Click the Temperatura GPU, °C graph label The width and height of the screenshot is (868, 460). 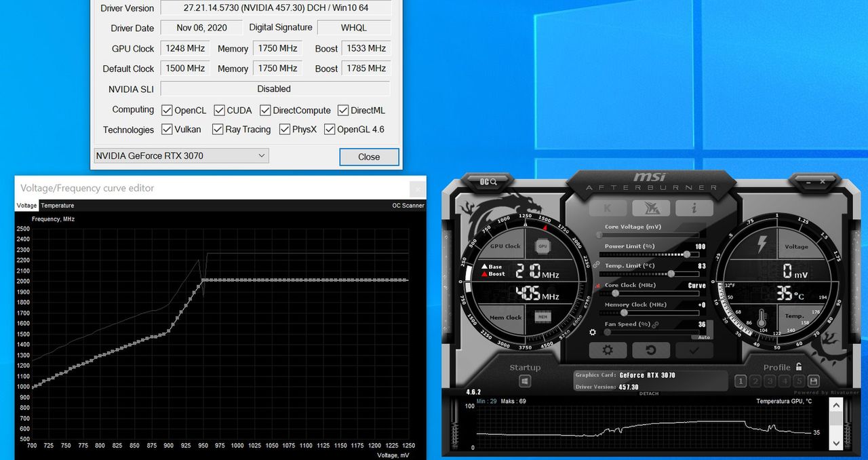point(784,401)
